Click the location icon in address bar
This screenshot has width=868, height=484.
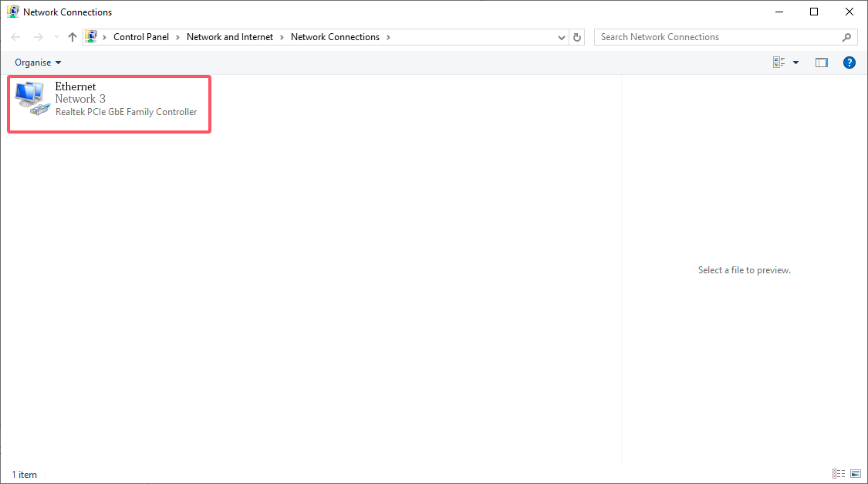92,37
